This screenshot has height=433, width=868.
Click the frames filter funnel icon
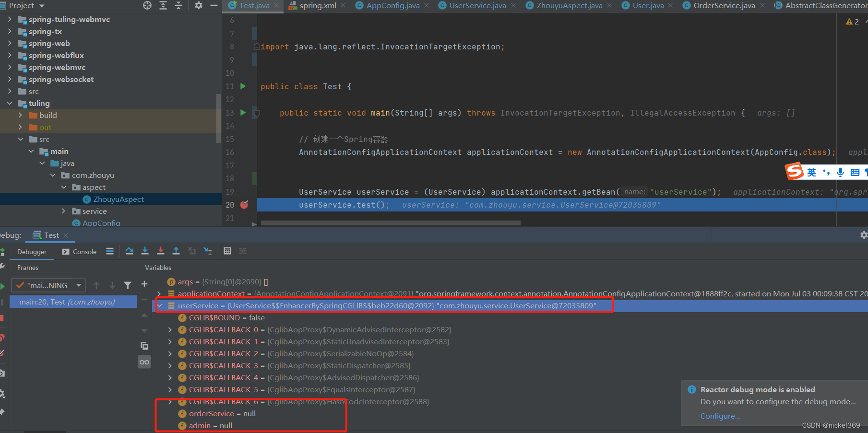point(128,285)
